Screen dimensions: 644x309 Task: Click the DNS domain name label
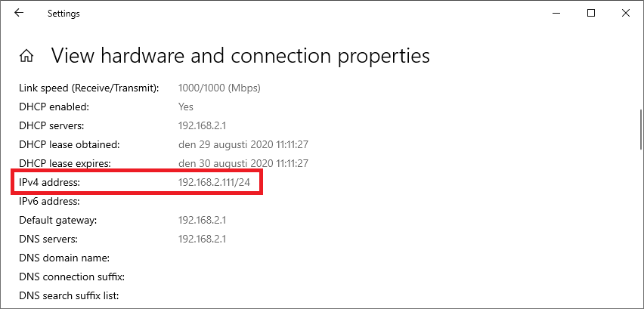click(64, 258)
